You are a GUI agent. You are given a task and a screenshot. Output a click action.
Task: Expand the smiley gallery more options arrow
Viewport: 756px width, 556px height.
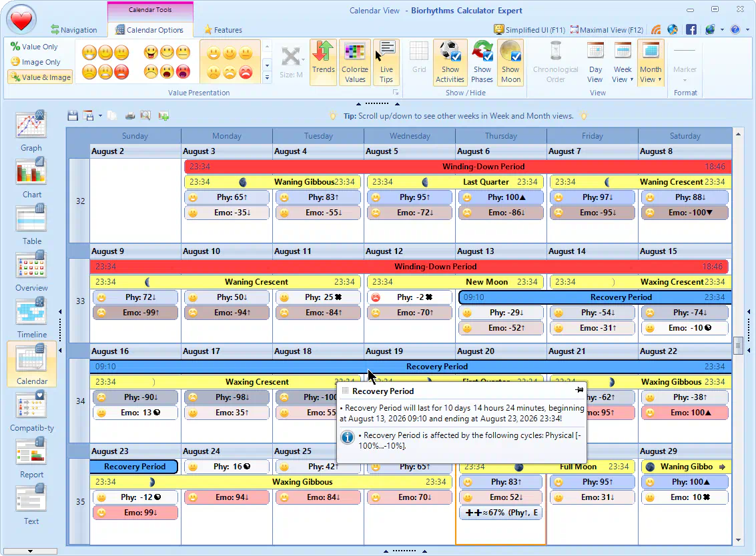coord(267,77)
